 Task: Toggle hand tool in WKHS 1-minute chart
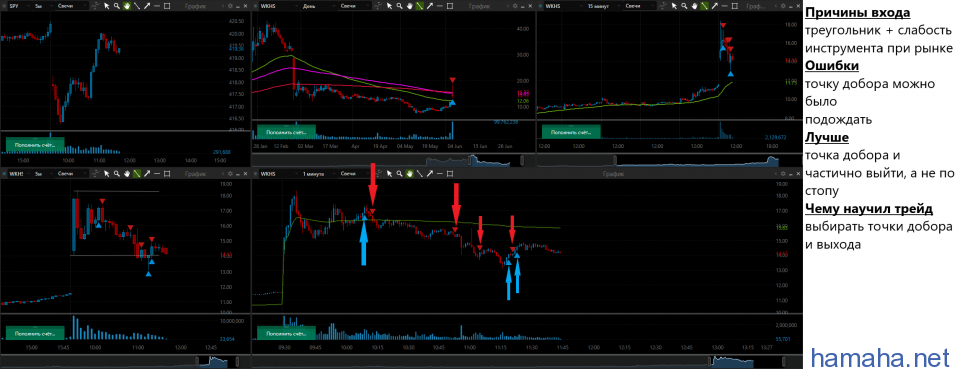pos(410,174)
